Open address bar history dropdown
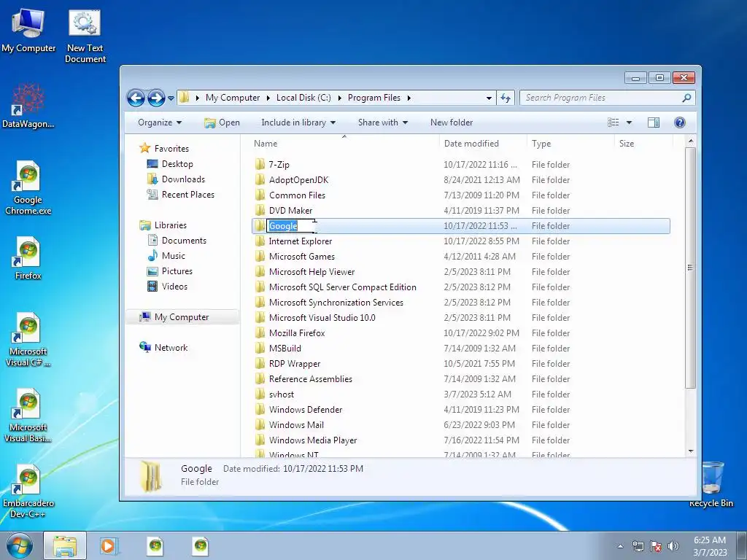The height and width of the screenshot is (560, 747). click(489, 98)
